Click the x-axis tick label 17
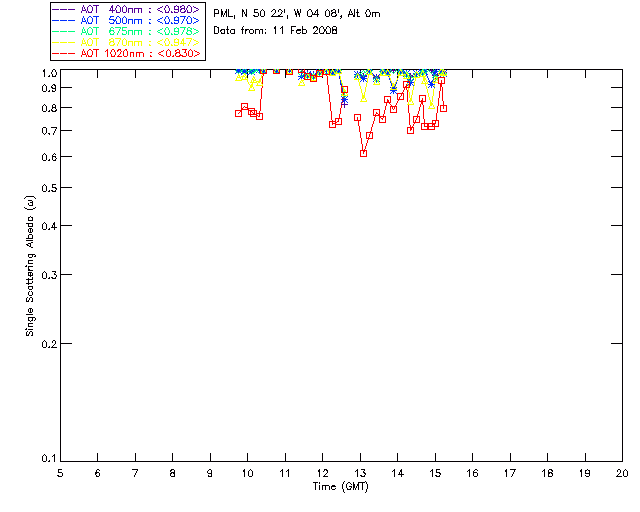 [510, 473]
